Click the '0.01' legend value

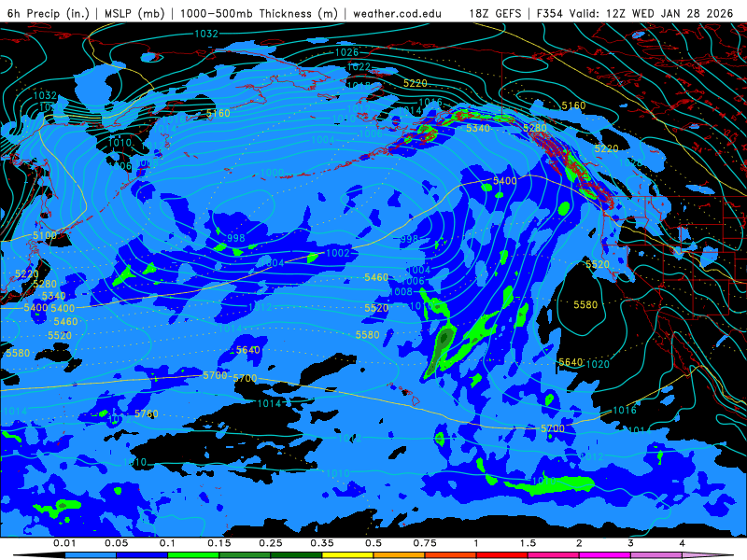(64, 543)
